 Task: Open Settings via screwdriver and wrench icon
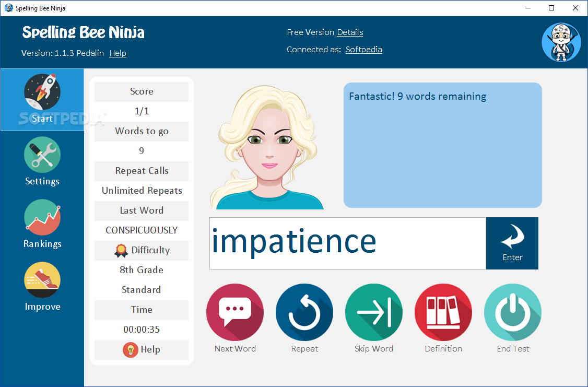coord(42,155)
